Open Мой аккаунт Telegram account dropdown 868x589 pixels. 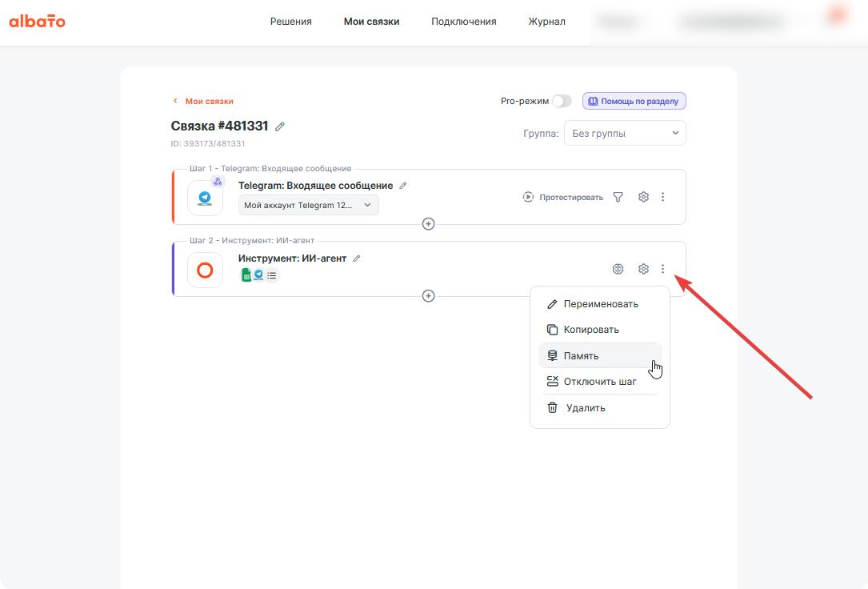(308, 205)
